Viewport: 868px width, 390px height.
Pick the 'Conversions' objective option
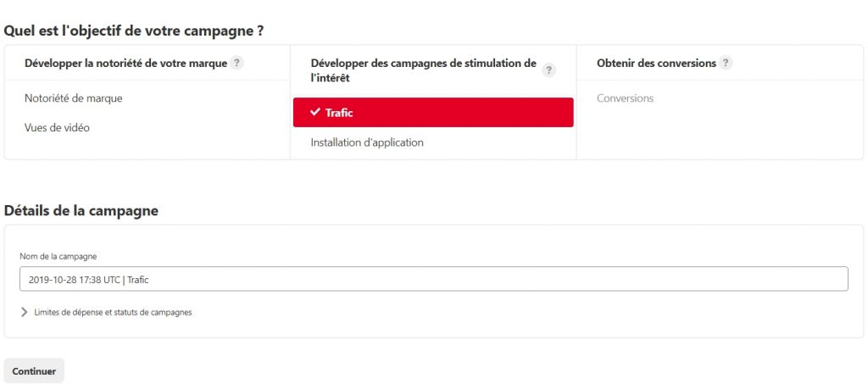[625, 98]
